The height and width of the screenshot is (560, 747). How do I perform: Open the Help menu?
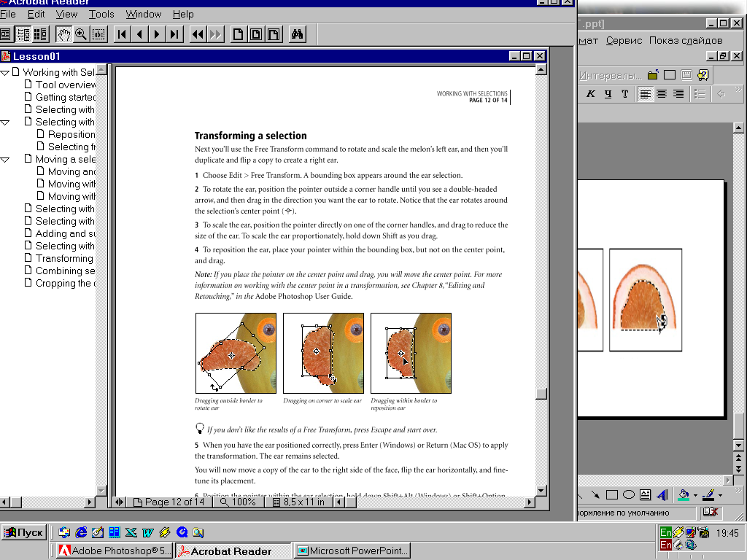(x=183, y=15)
